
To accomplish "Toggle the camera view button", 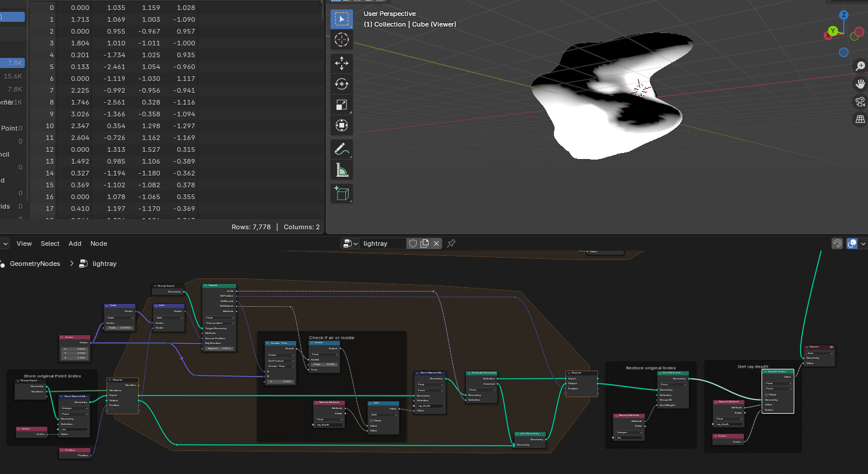I will [860, 102].
